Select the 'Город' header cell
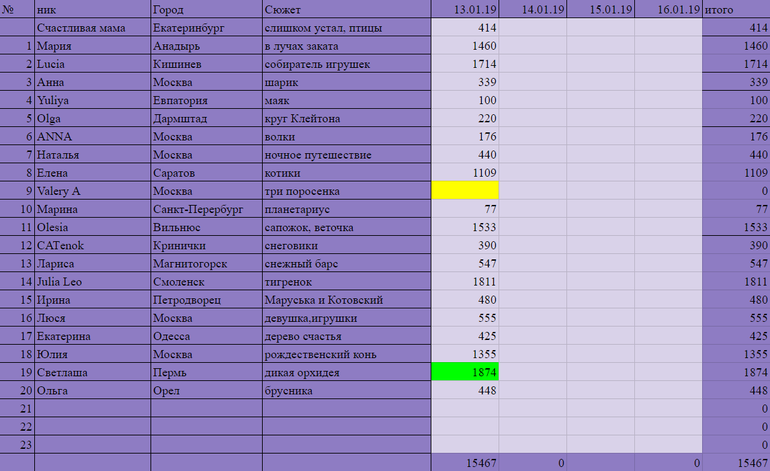 (206, 9)
